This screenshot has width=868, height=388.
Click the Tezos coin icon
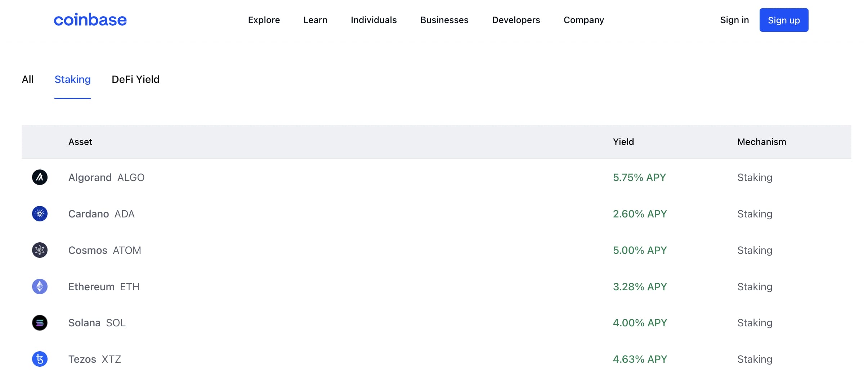pyautogui.click(x=40, y=359)
